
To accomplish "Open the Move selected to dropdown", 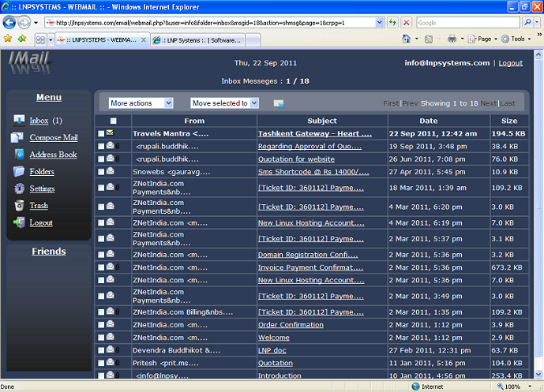I will [224, 103].
